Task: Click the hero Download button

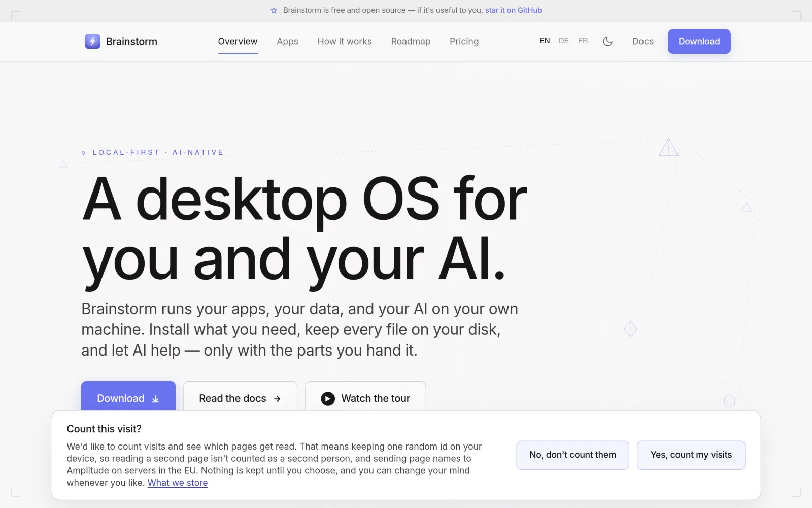Action: 128,396
